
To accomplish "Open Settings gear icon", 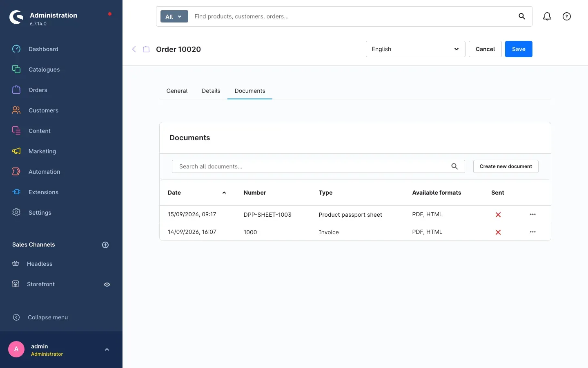I will pos(16,213).
